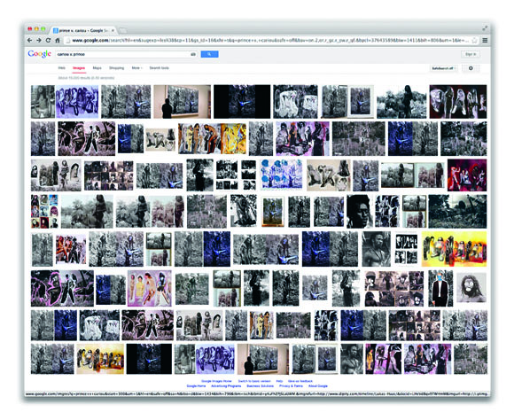
Task: Open the Google Images Home link
Action: [216, 381]
